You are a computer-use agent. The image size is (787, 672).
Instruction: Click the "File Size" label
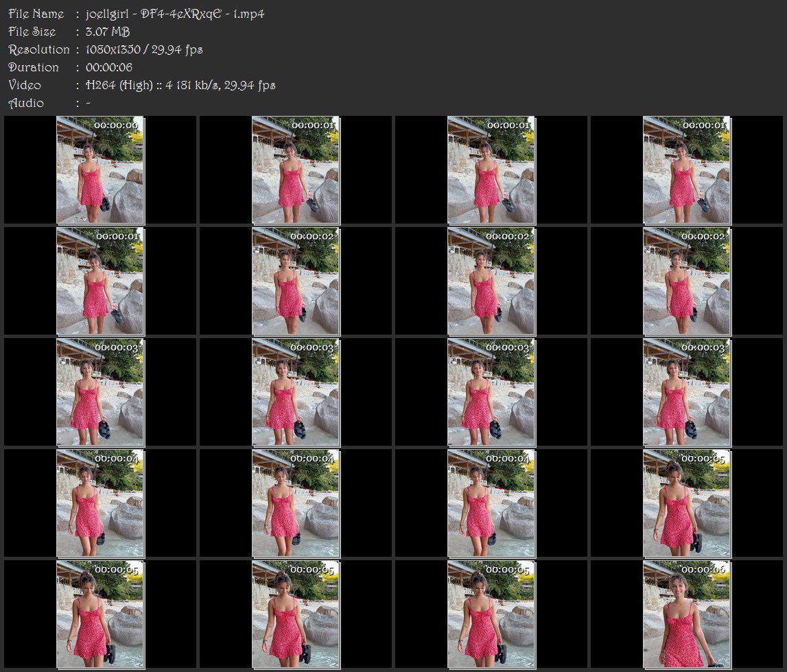pos(32,32)
